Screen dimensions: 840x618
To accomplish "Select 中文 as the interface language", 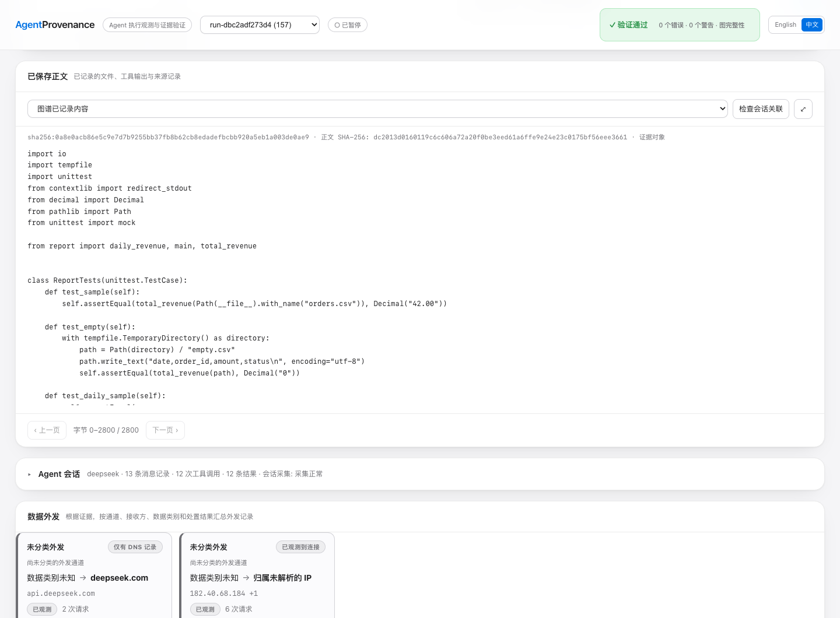I will click(812, 24).
